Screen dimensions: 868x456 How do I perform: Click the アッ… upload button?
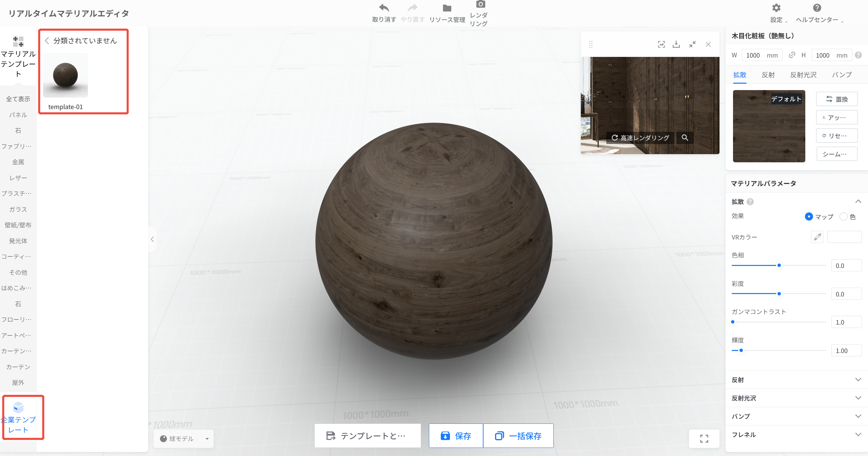pyautogui.click(x=837, y=117)
